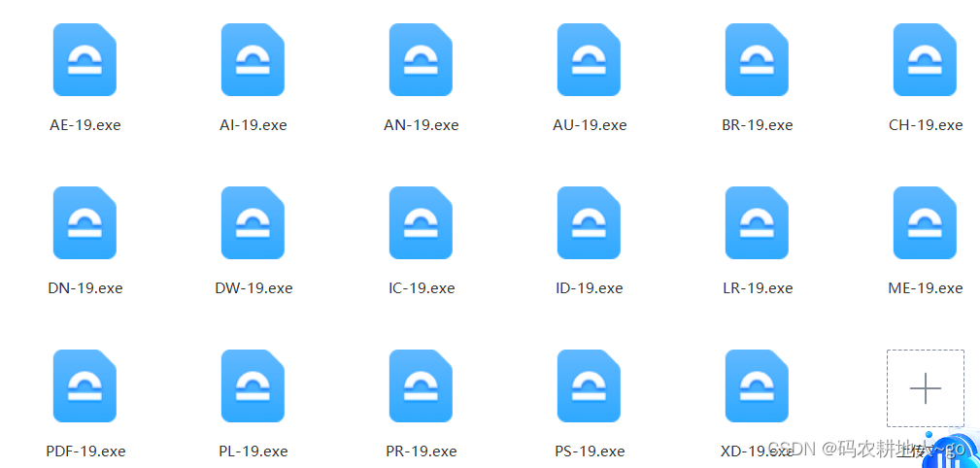
Task: Select the DW-19.exe name label
Action: pyautogui.click(x=253, y=288)
